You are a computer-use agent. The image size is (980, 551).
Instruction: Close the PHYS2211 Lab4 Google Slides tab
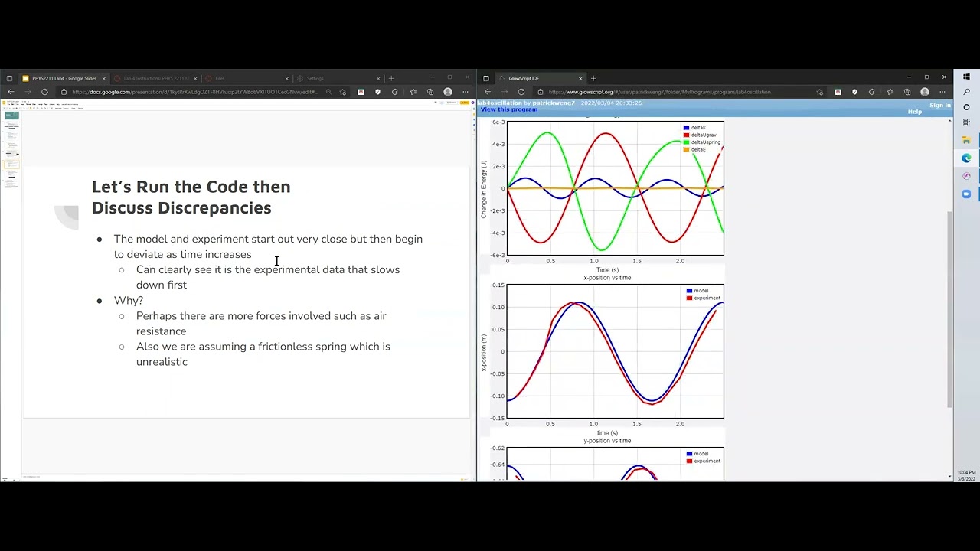103,78
